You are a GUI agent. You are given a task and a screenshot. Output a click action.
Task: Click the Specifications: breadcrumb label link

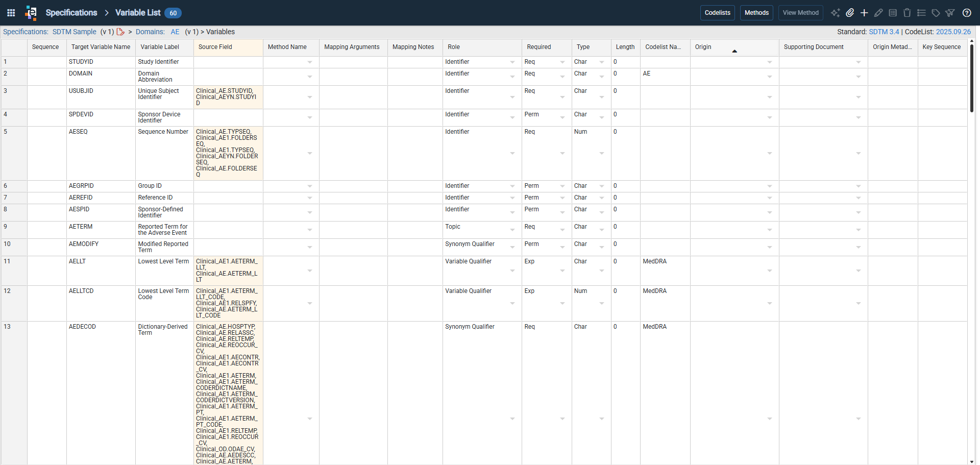coord(26,32)
